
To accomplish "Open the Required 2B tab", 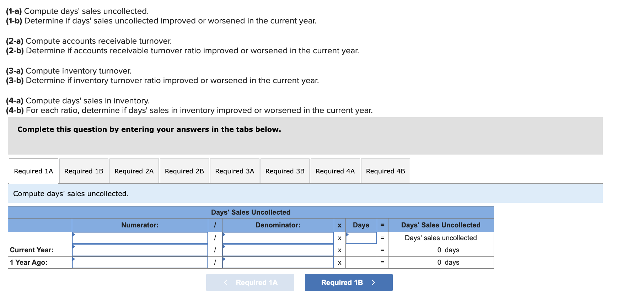I will tap(184, 171).
